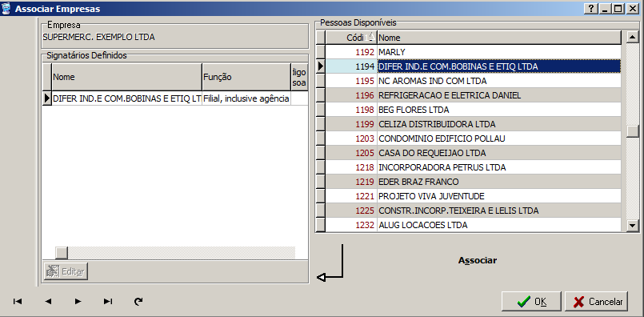Sort by the Nome column in Pessoas Disponíveis
The width and height of the screenshot is (644, 317).
coord(499,38)
